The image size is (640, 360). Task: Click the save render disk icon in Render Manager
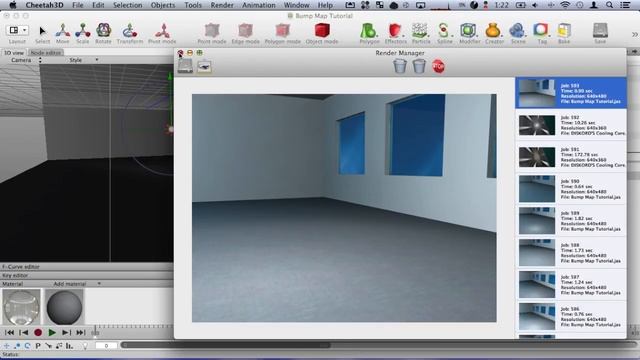[x=185, y=66]
